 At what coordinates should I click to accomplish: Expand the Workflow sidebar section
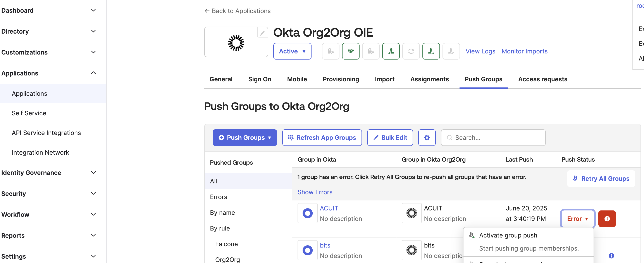[93, 215]
